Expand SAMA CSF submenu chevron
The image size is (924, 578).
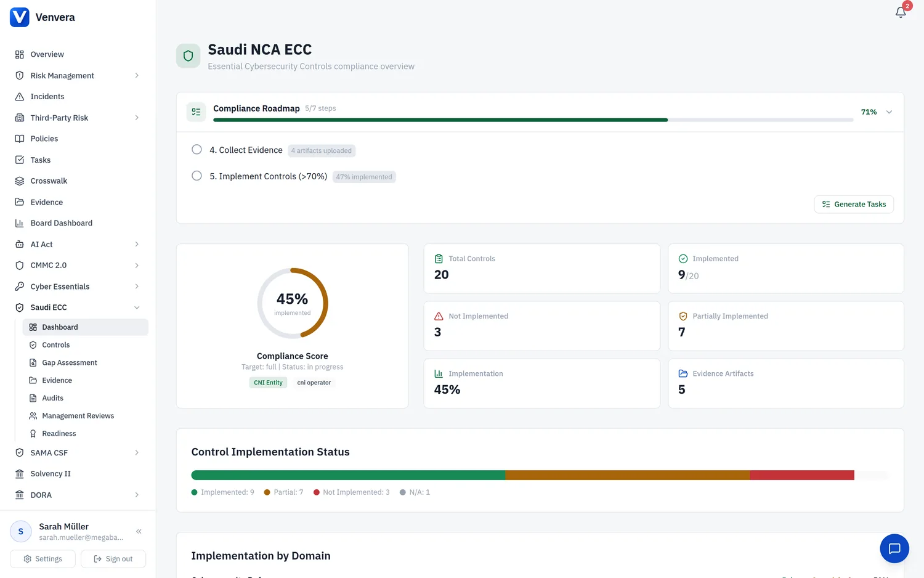click(x=137, y=453)
